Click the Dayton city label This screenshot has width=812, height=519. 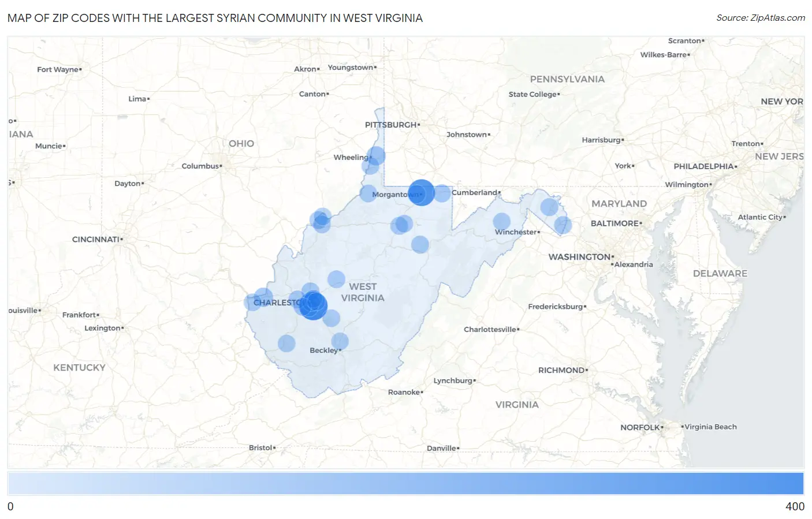[128, 184]
